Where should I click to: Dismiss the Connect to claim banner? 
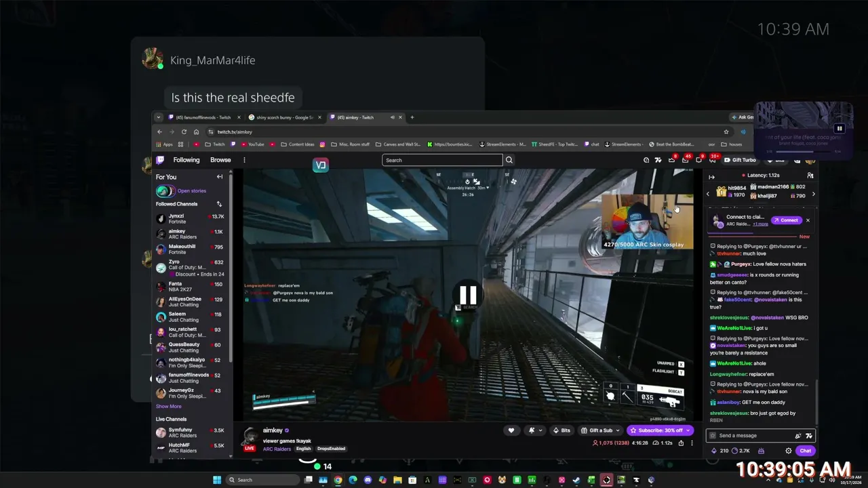coord(808,220)
